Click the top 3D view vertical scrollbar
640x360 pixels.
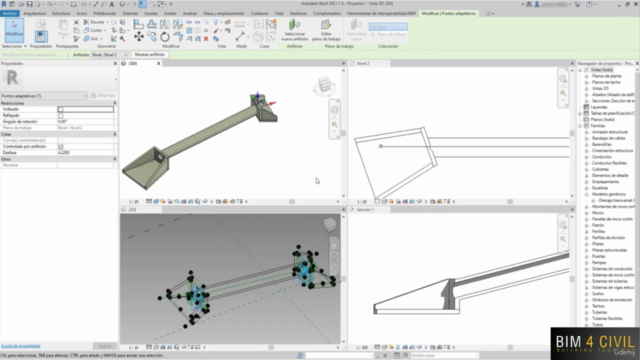pos(343,133)
